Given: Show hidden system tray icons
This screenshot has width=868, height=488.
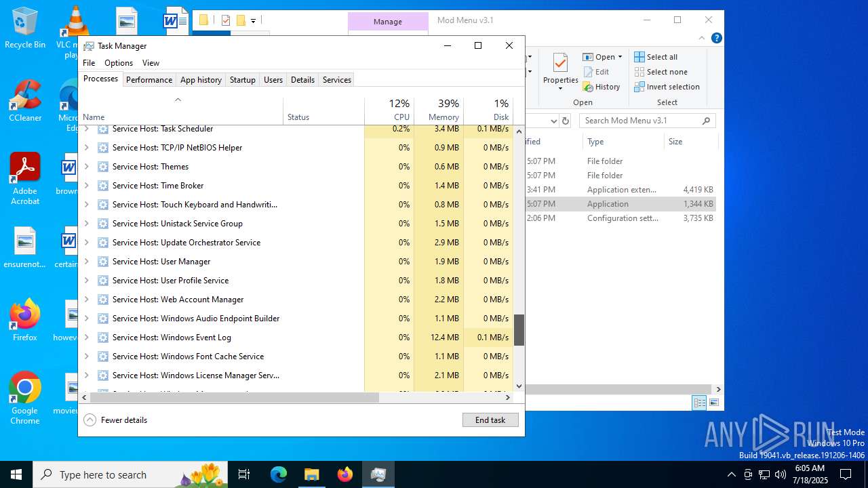Looking at the screenshot, I should 731,474.
